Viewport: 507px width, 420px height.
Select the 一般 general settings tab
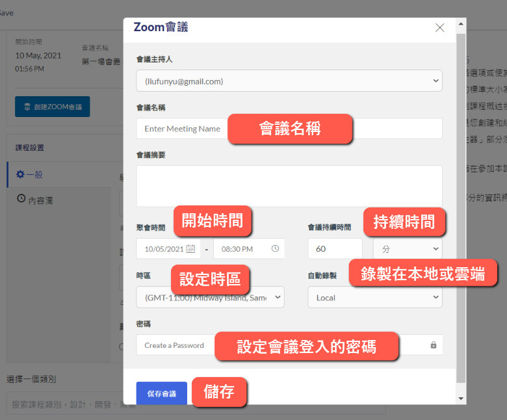click(58, 175)
